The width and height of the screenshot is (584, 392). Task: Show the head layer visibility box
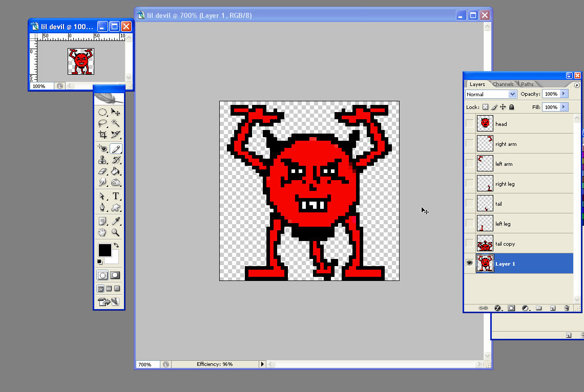coord(470,123)
